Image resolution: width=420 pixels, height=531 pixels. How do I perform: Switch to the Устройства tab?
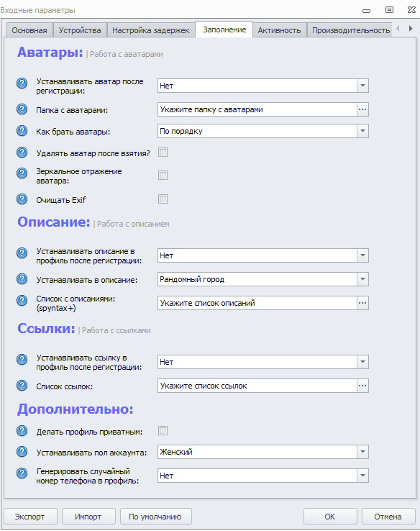coord(80,30)
